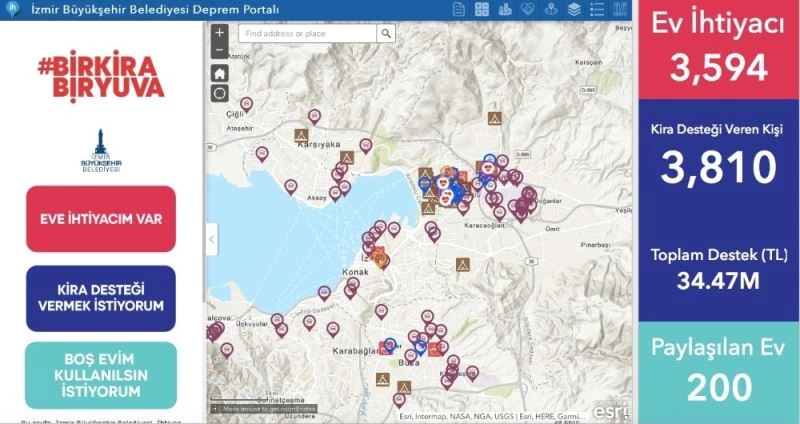Collapse the left side panel arrow
800x424 pixels.
coord(211,239)
